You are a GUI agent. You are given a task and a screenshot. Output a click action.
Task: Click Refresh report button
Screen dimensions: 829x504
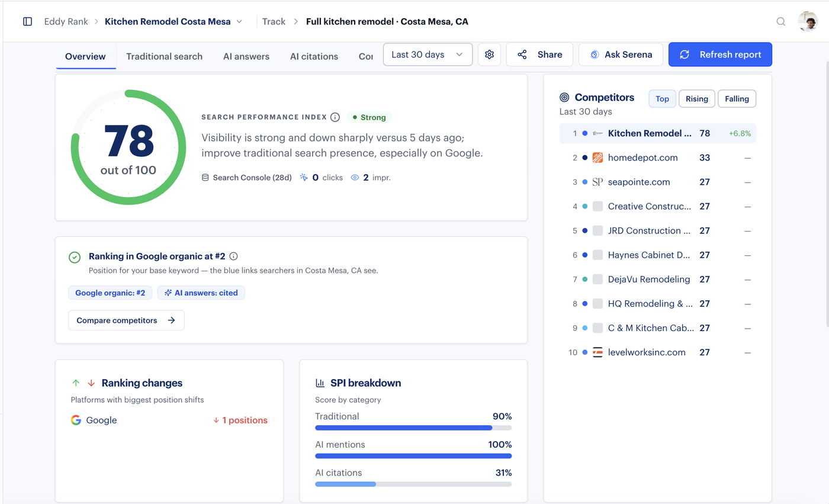tap(720, 54)
